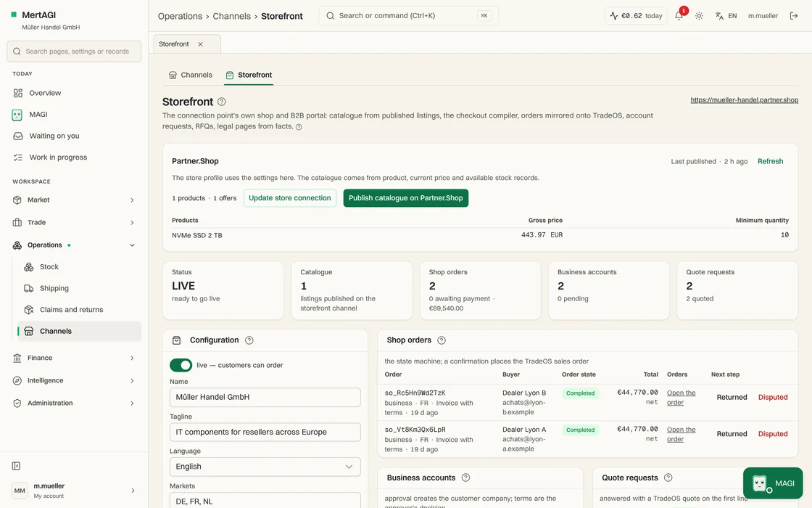The width and height of the screenshot is (812, 508).
Task: Click the help icon beside Configuration
Action: pyautogui.click(x=249, y=340)
